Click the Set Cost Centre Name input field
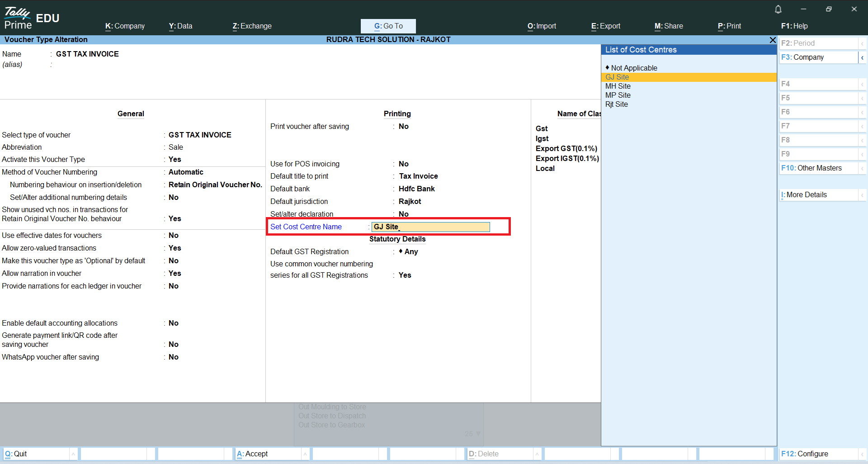The image size is (868, 464). pyautogui.click(x=430, y=227)
